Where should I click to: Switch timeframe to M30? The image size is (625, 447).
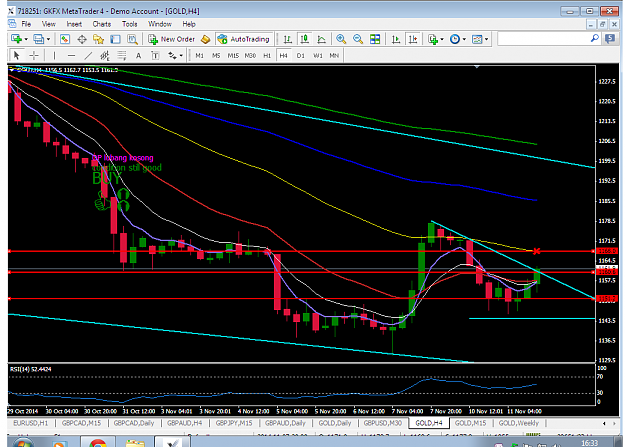click(x=250, y=55)
